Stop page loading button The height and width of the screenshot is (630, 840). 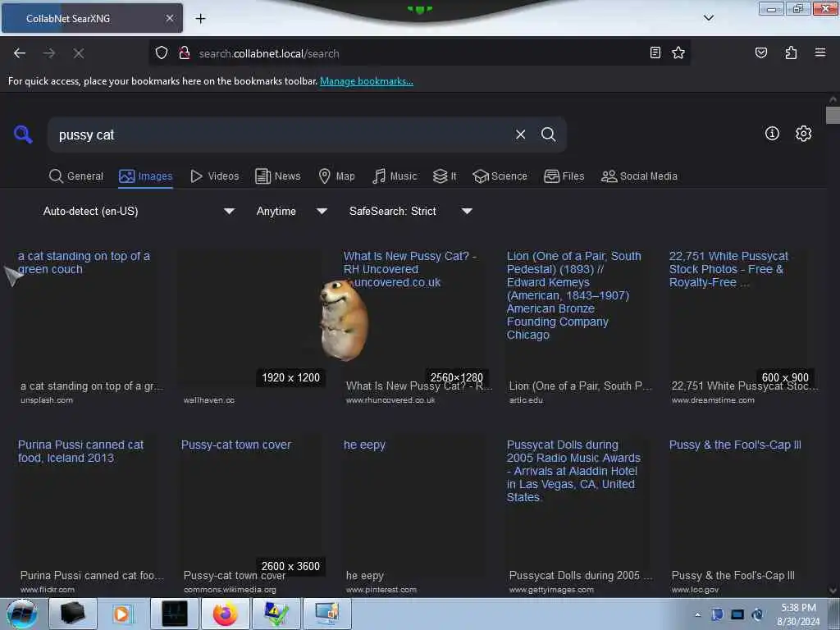79,53
